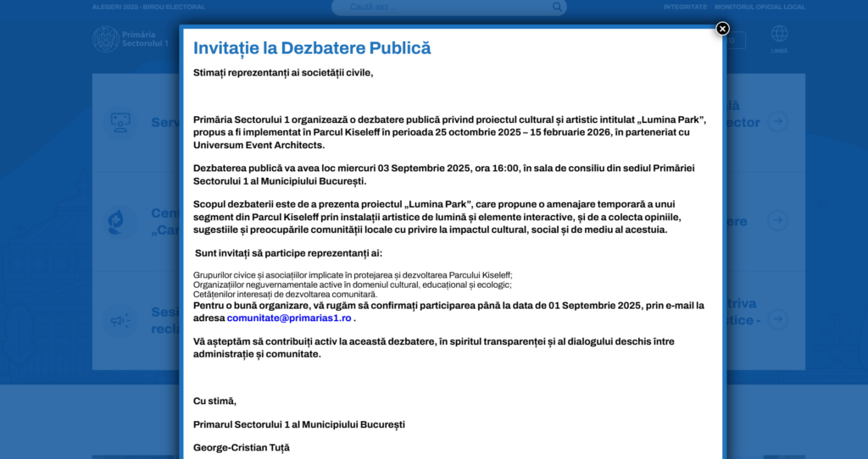Open the comunitate@primarias1.ro email link
Screen dimensions: 868x459
[289, 318]
